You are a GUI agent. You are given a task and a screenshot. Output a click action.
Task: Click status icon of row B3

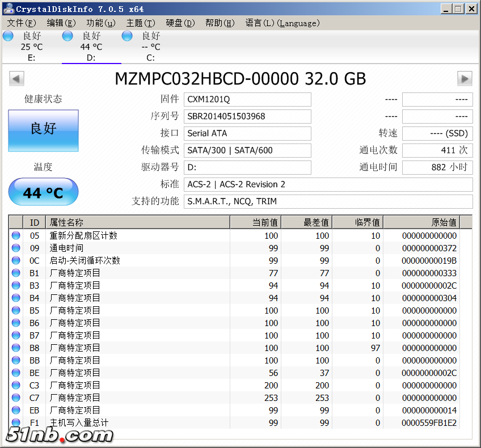16,285
